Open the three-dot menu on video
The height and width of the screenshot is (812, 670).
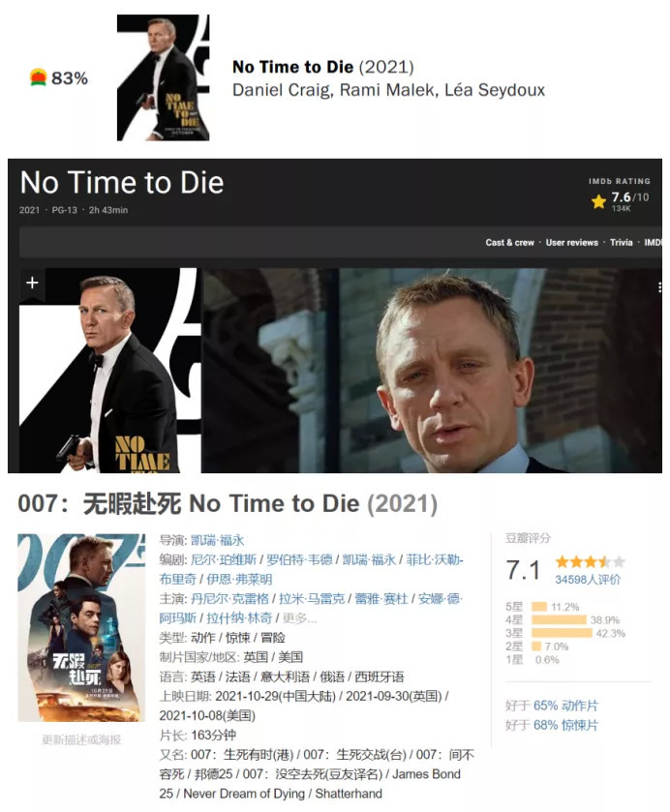[659, 287]
